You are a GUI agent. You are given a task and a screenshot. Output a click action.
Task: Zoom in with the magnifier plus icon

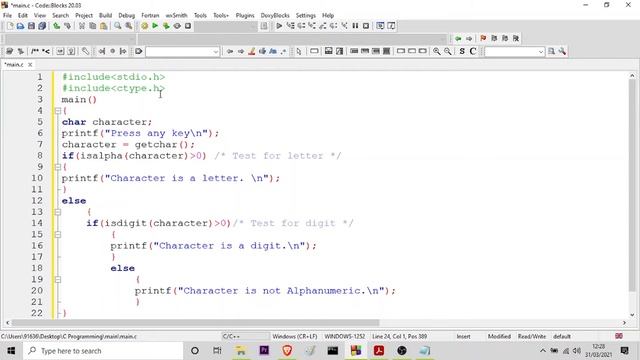click(x=437, y=51)
